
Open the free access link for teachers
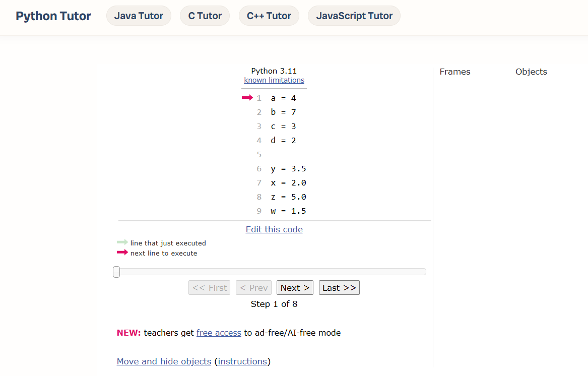219,333
